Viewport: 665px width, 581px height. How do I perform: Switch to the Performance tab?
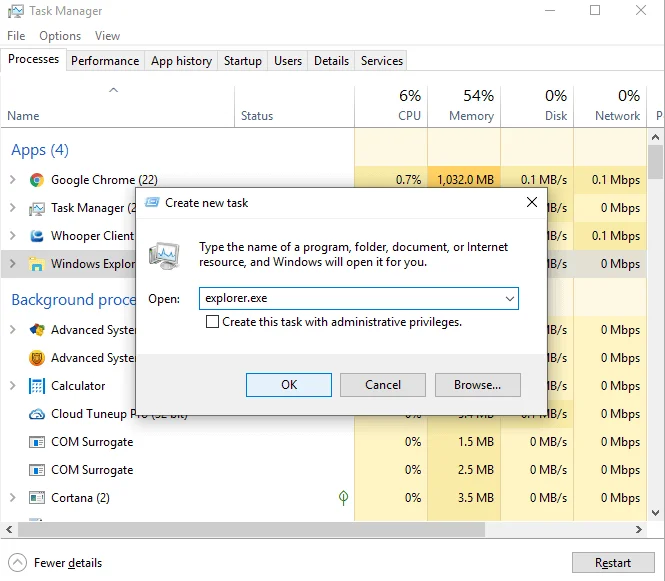(x=105, y=61)
